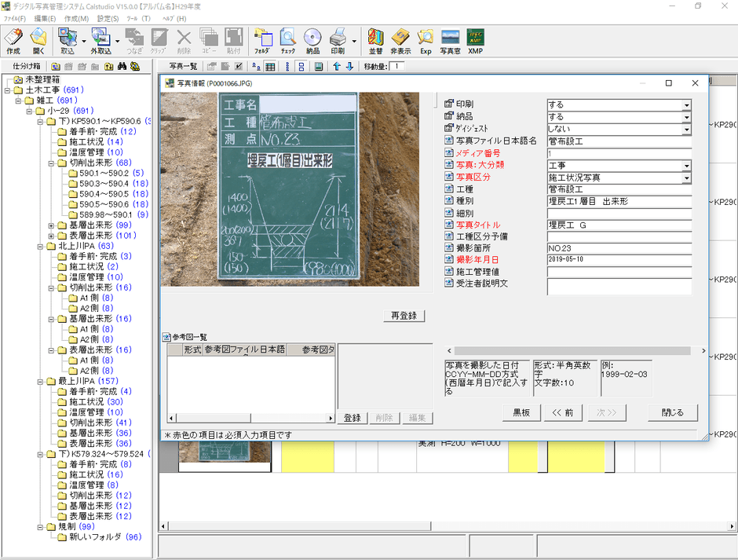This screenshot has height=560, width=738.
Task: Click the 写真タイトル input field
Action: [x=619, y=225]
